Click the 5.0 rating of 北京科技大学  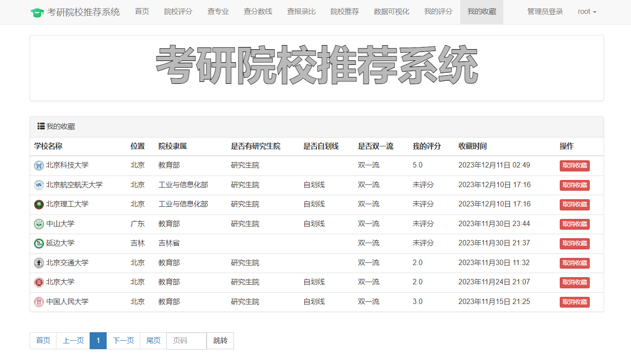click(418, 165)
